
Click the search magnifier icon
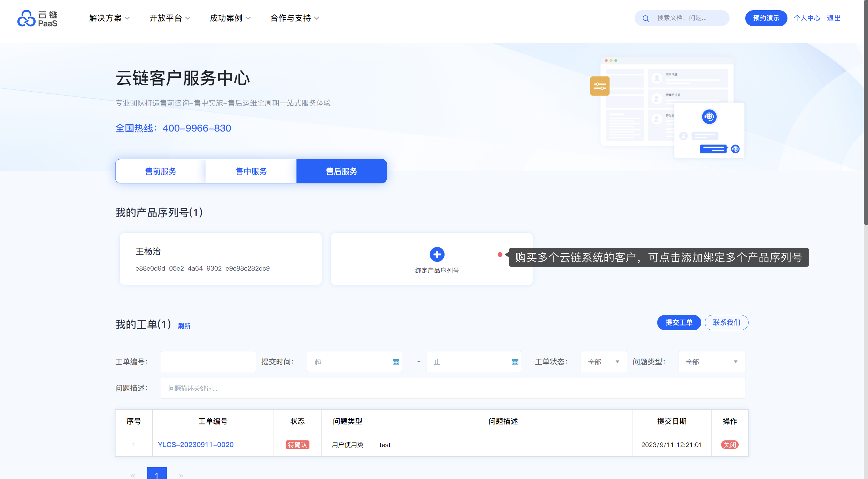[646, 18]
